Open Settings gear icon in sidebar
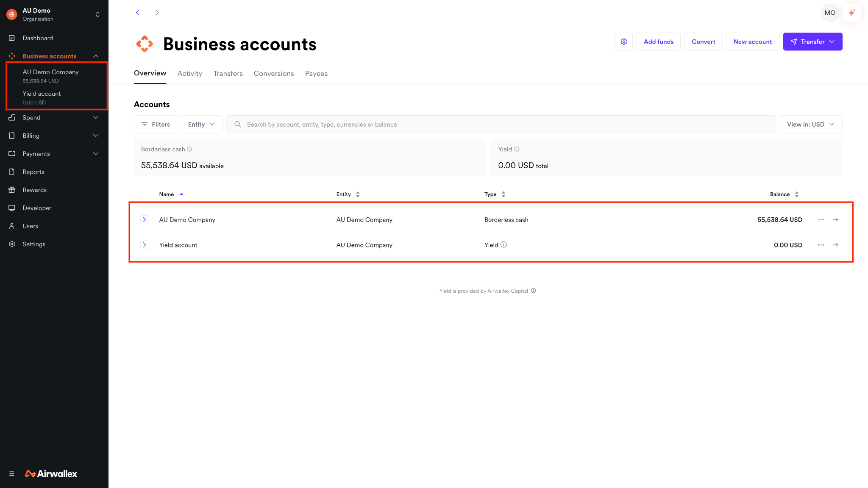868x488 pixels. [x=12, y=244]
